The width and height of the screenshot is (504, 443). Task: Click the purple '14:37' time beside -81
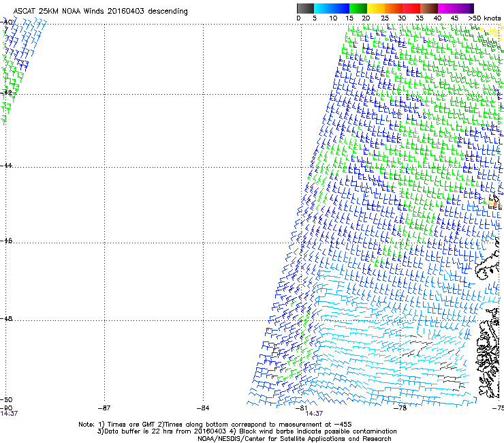pyautogui.click(x=314, y=414)
